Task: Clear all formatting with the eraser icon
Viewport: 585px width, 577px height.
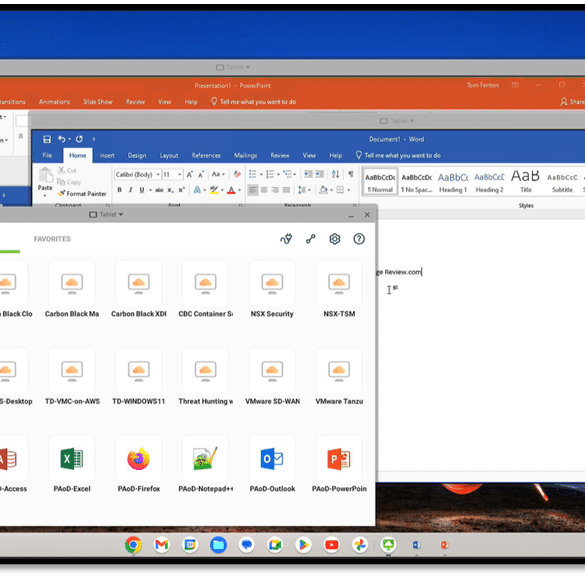Action: (x=237, y=174)
